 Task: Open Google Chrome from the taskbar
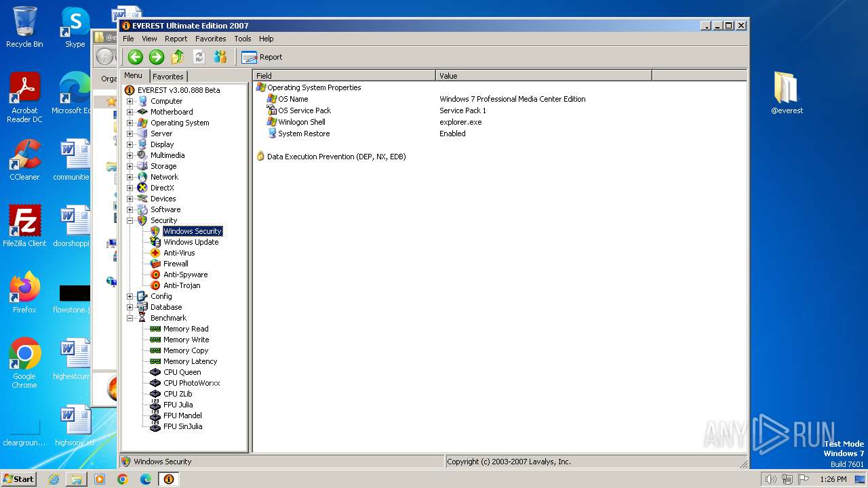tap(123, 479)
